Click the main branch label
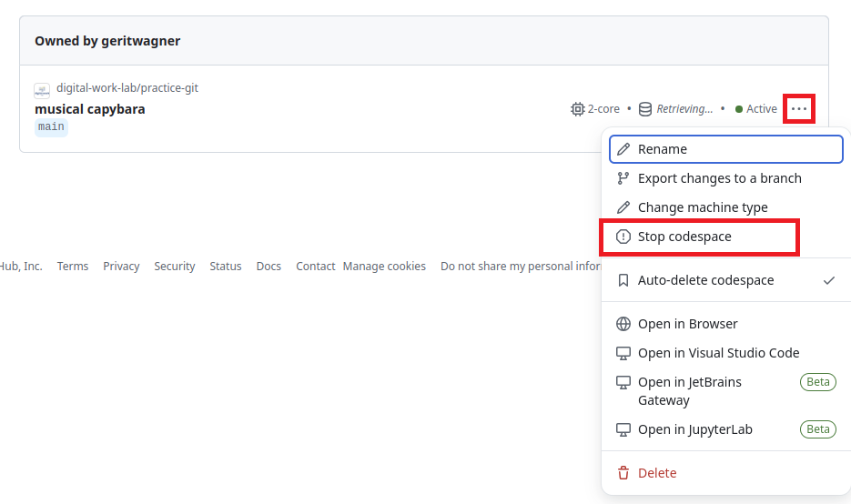851x504 pixels. [x=51, y=127]
